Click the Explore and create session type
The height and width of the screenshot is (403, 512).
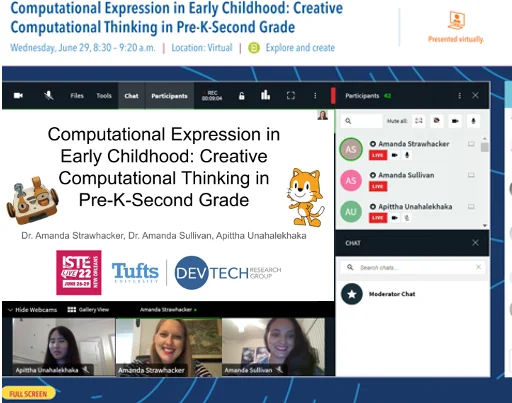pyautogui.click(x=300, y=48)
